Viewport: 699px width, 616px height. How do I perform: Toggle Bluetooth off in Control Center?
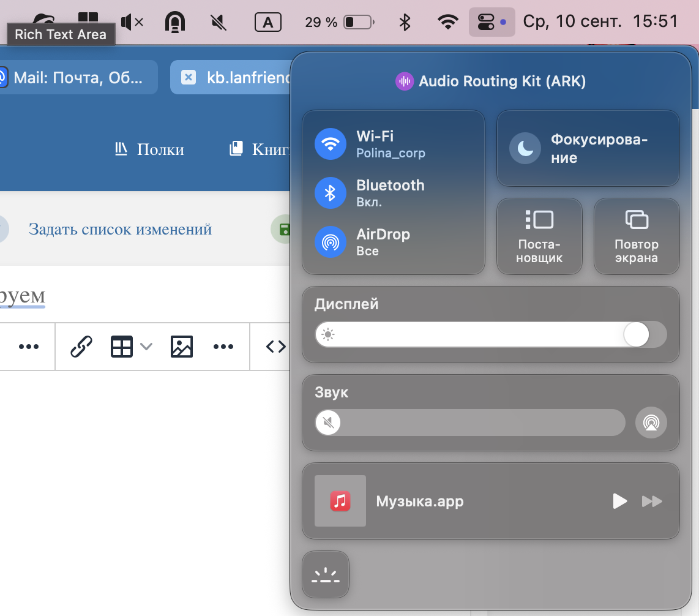point(331,193)
